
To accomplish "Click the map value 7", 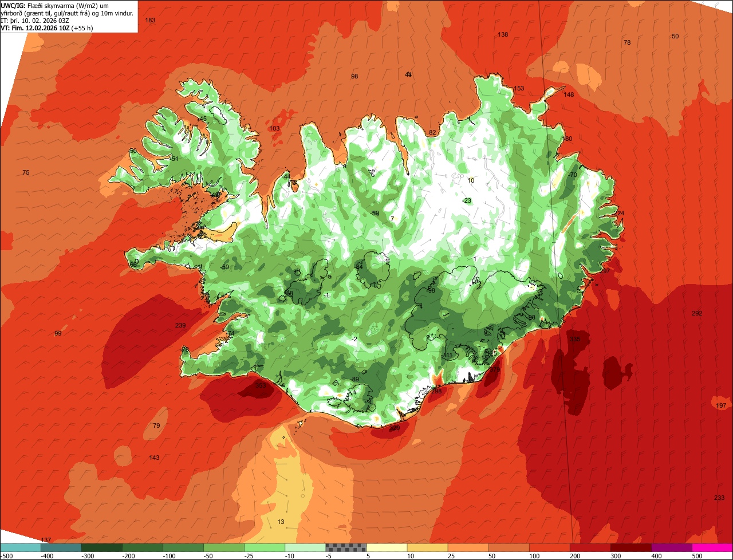I will click(x=392, y=219).
